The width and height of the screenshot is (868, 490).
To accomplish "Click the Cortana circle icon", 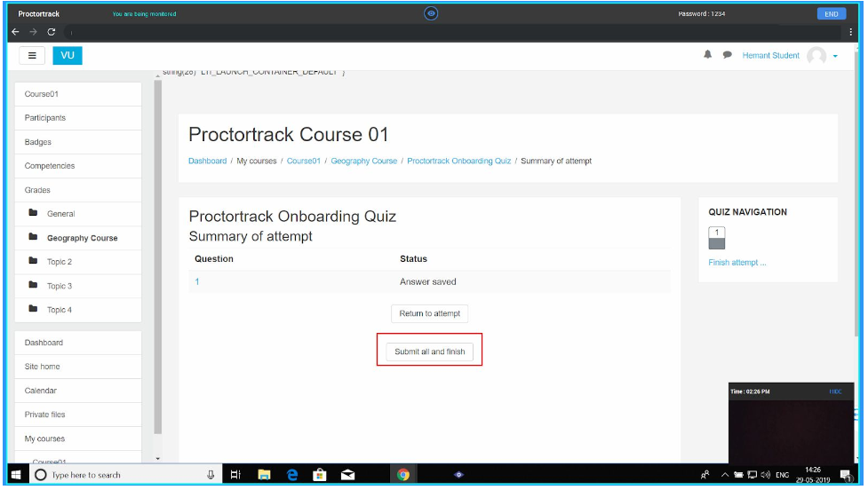I will pos(40,475).
